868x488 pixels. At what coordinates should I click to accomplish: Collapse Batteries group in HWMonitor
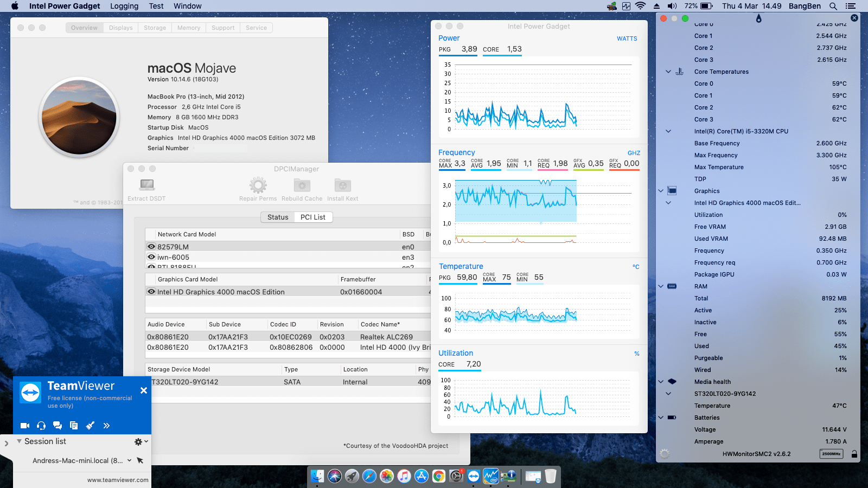tap(661, 418)
